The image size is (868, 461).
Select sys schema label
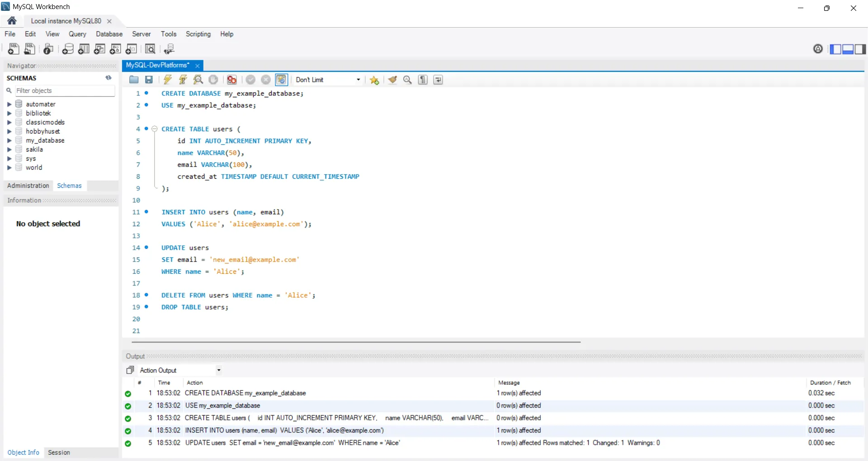(x=31, y=158)
